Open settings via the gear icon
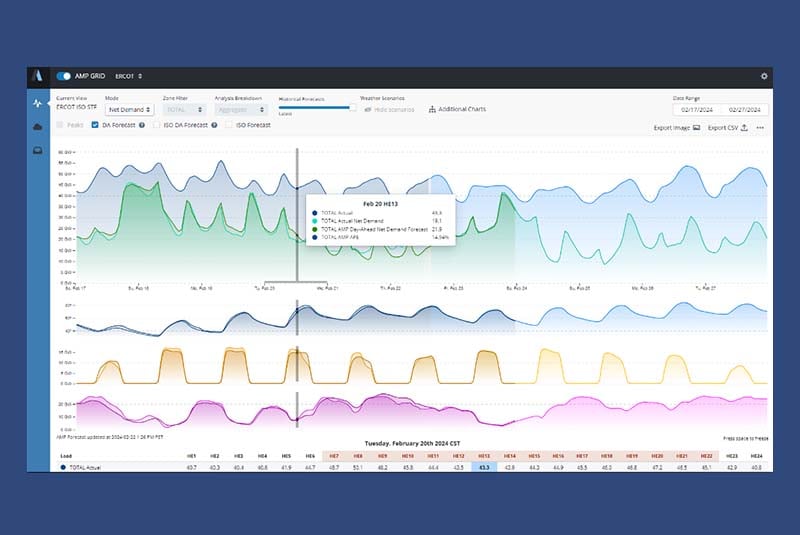 [x=764, y=76]
